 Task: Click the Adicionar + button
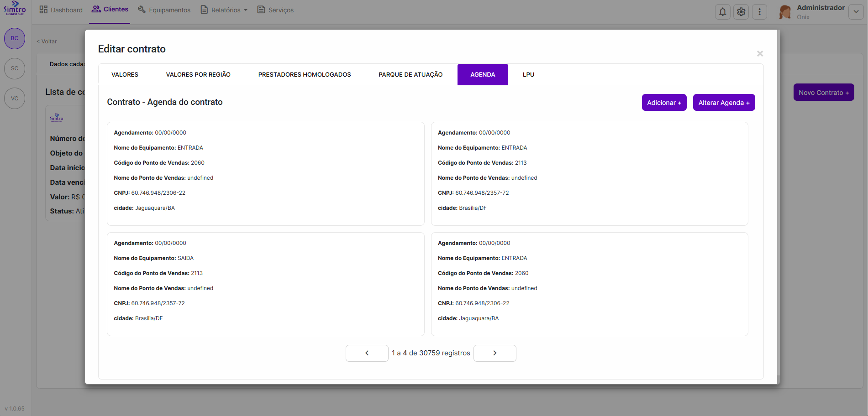[664, 103]
